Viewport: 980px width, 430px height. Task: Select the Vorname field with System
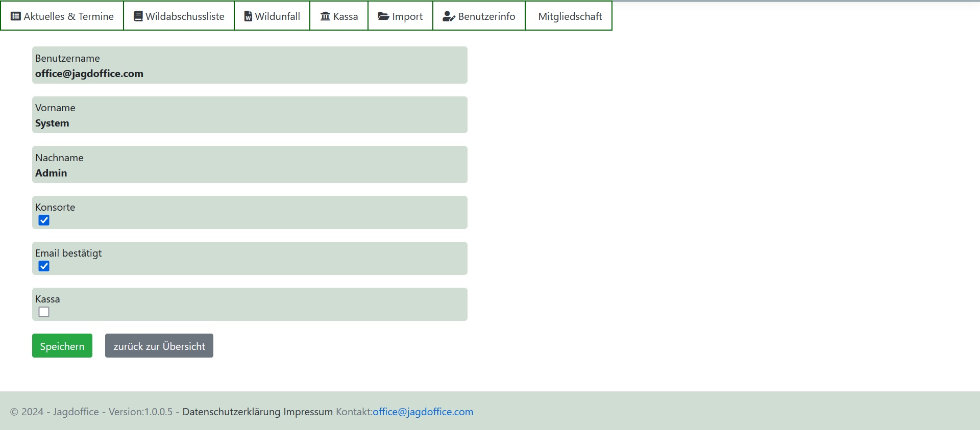tap(250, 123)
